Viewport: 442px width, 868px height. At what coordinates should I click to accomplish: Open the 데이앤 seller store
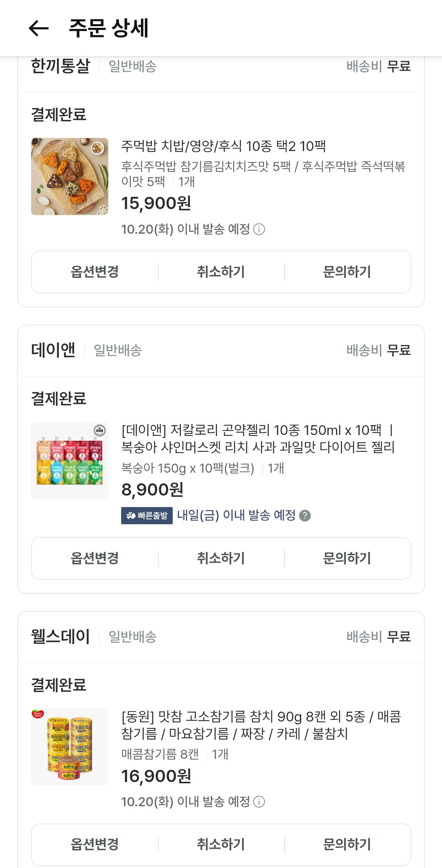53,350
